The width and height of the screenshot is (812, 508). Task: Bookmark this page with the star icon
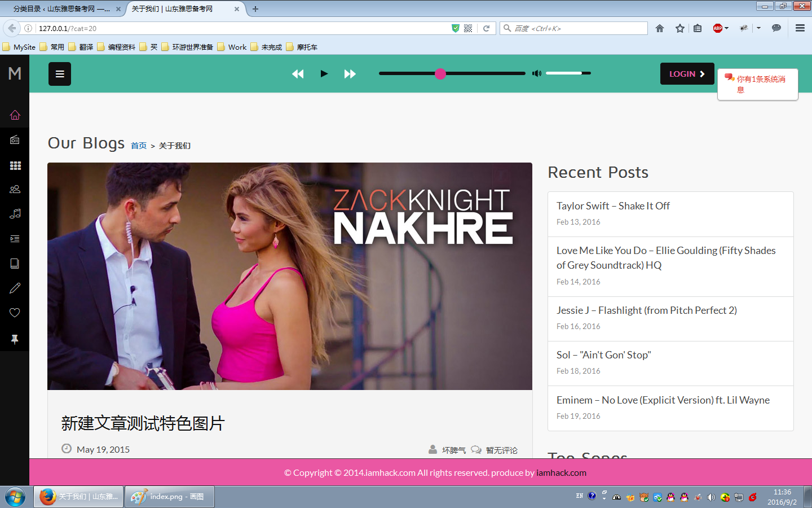pyautogui.click(x=680, y=28)
